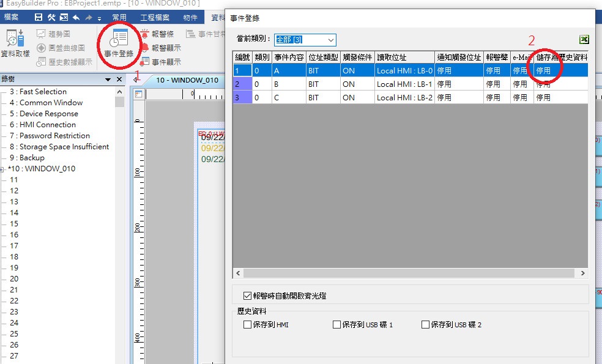
Task: Enable 保存到 USB 碟 2 checkbox
Action: [x=425, y=325]
